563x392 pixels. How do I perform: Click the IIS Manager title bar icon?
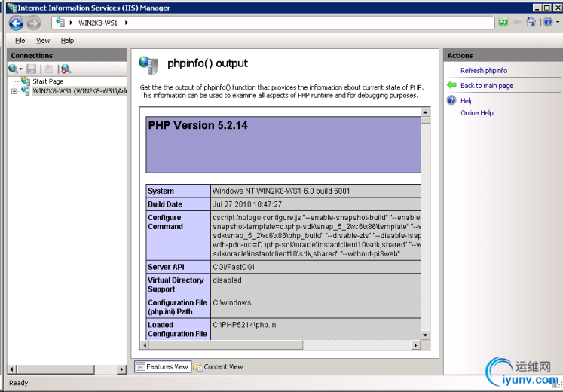(11, 8)
